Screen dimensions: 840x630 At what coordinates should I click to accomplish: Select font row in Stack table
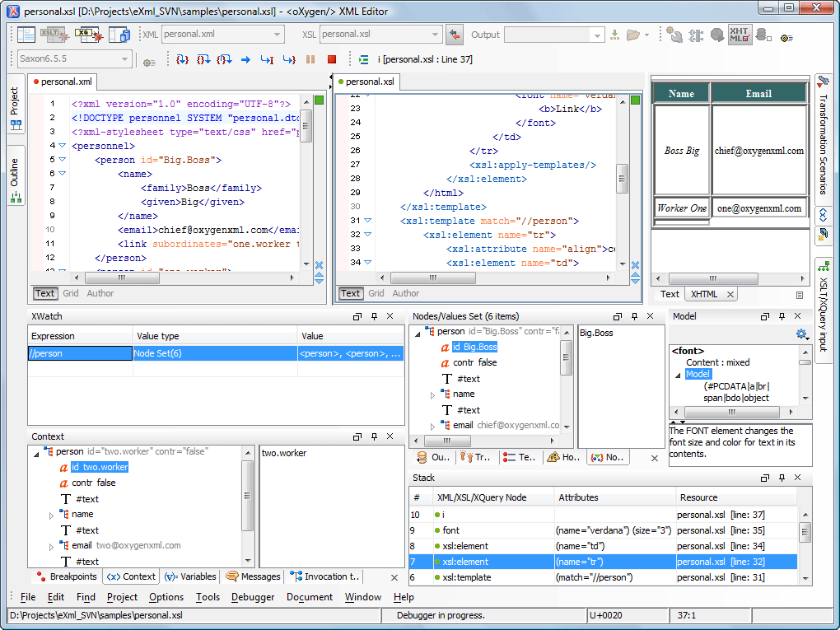[603, 530]
